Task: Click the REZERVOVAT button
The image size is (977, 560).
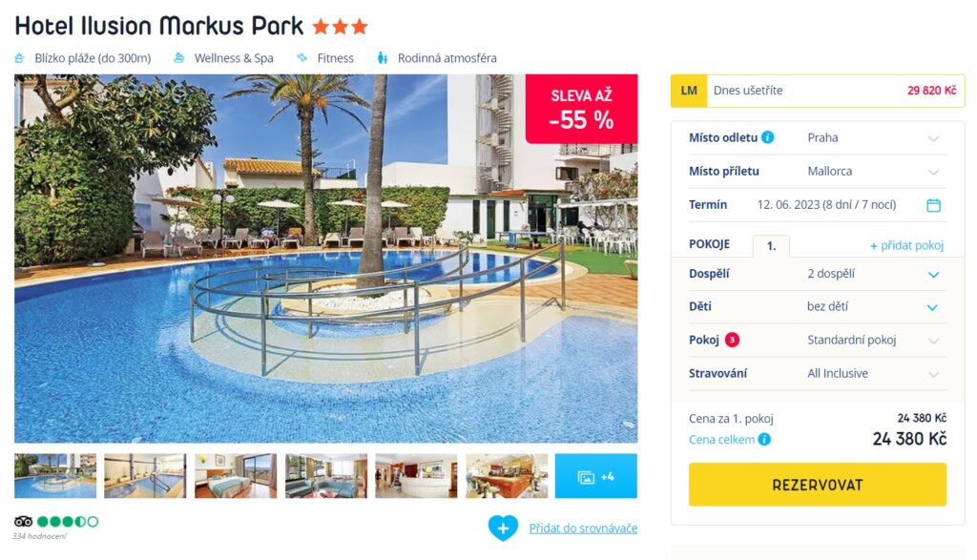Action: [818, 485]
